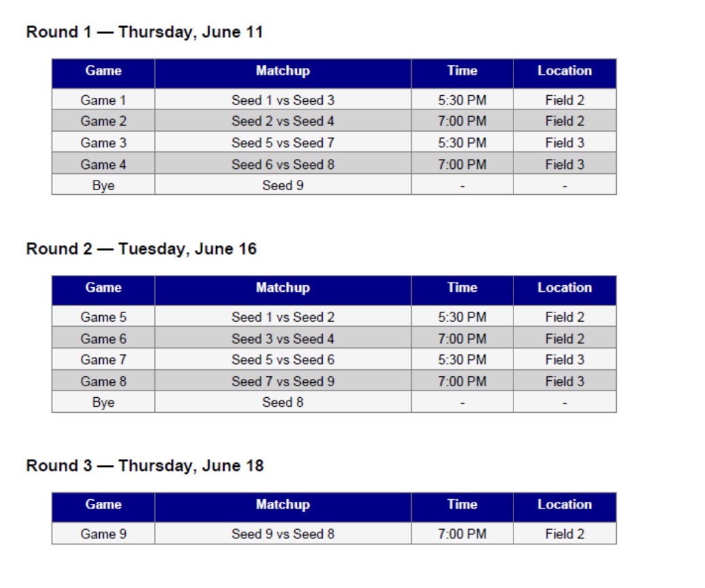Click the Round 3 Thursday June 18 heading
This screenshot has height=588, width=705.
pyautogui.click(x=145, y=466)
